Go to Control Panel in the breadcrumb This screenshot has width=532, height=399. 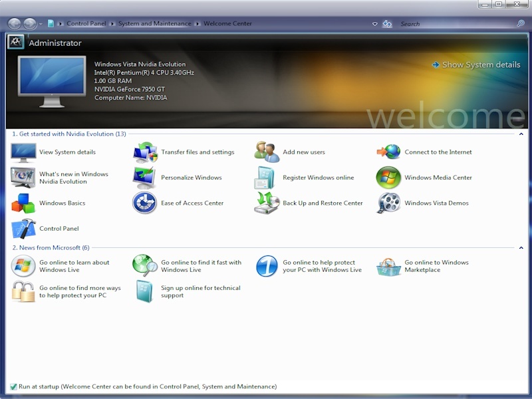(86, 23)
